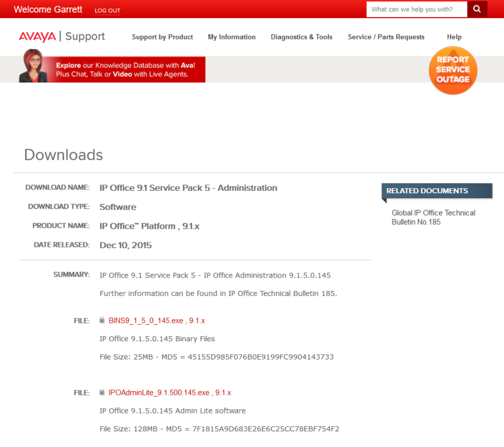Open the My Information menu
The width and height of the screenshot is (504, 447).
point(232,37)
